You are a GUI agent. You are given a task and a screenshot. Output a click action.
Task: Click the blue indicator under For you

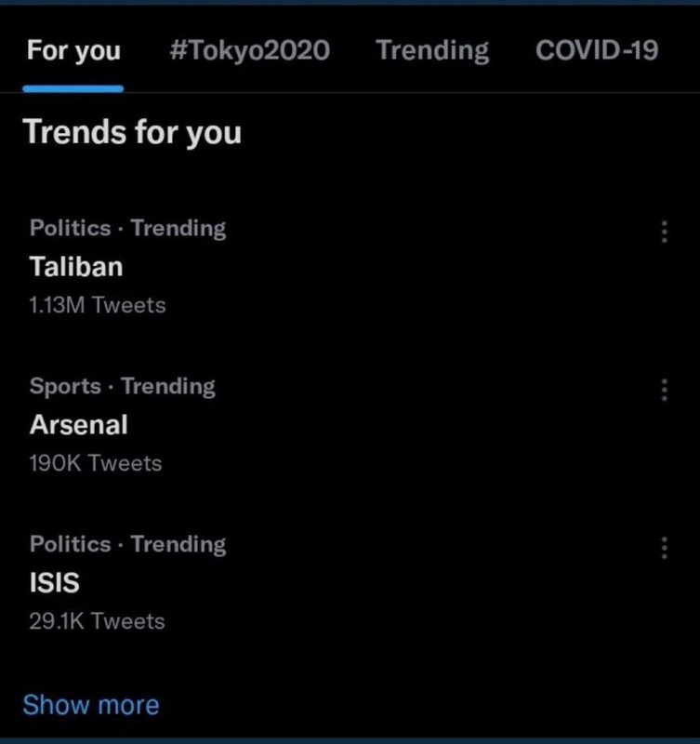point(73,88)
